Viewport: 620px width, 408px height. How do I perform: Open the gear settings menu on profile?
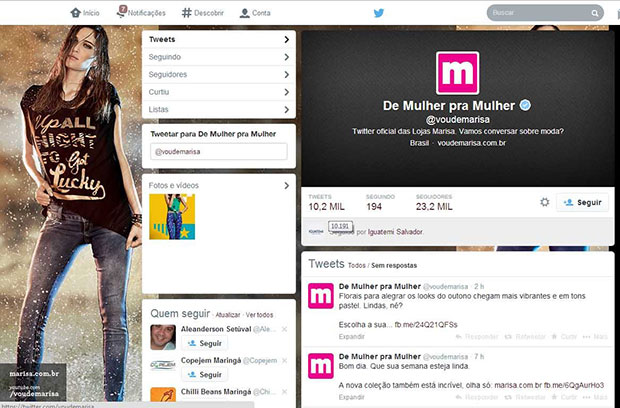(545, 202)
